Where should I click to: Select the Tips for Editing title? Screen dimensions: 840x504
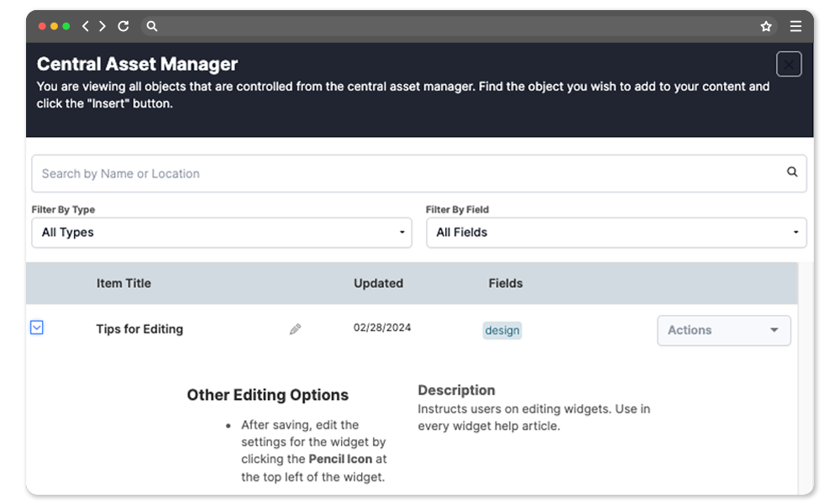coord(139,328)
